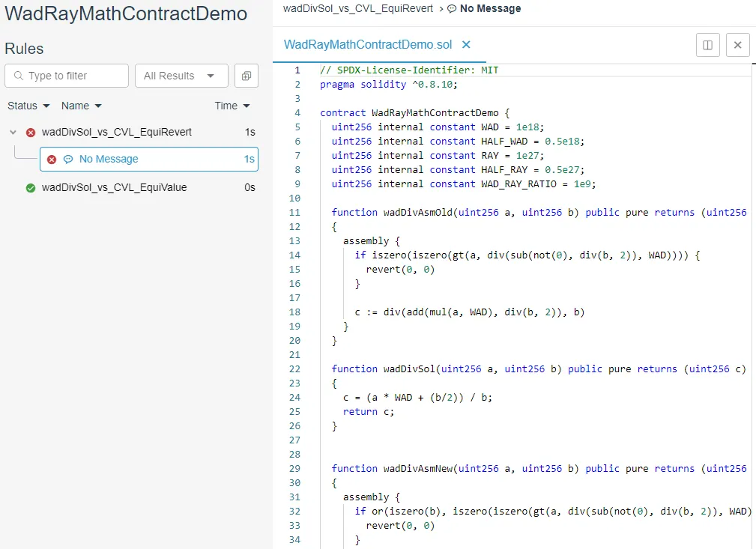Click the message icon in the breadcrumb
756x549 pixels.
click(452, 9)
